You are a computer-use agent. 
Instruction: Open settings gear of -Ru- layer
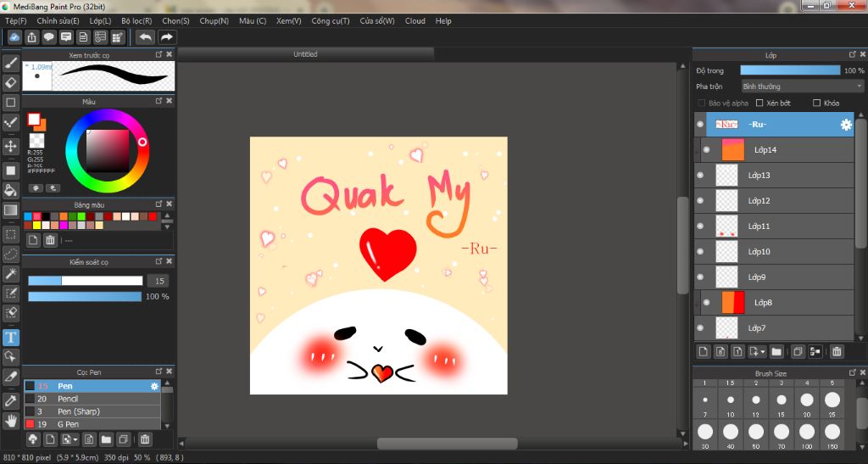(x=845, y=125)
